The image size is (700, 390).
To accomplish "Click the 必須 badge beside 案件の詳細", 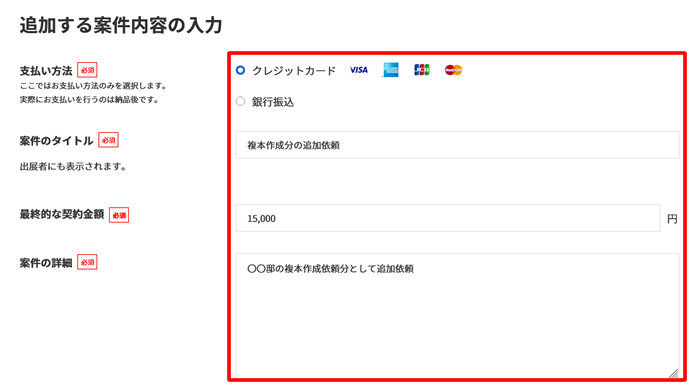I will 88,262.
